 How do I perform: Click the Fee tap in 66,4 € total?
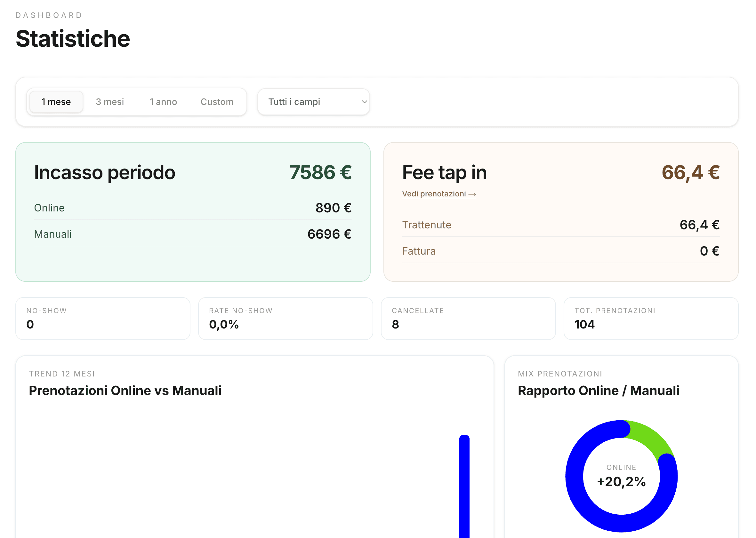tap(691, 172)
